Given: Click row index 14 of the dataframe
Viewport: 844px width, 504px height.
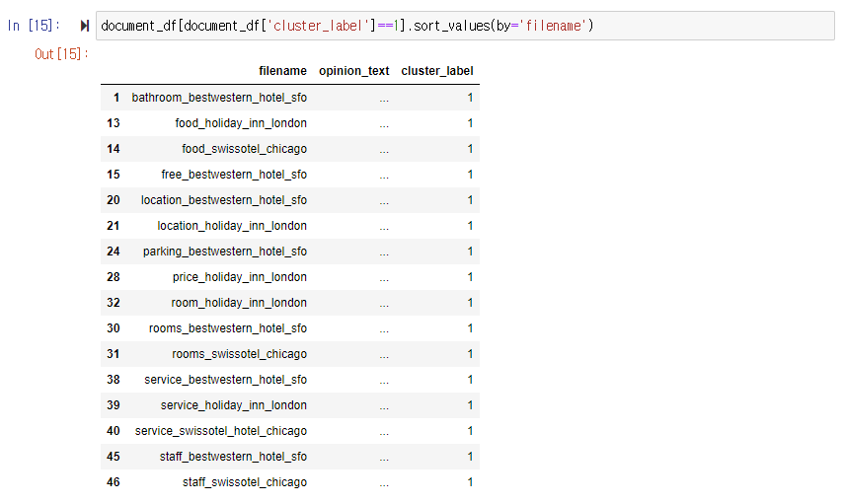Looking at the screenshot, I should coord(114,149).
